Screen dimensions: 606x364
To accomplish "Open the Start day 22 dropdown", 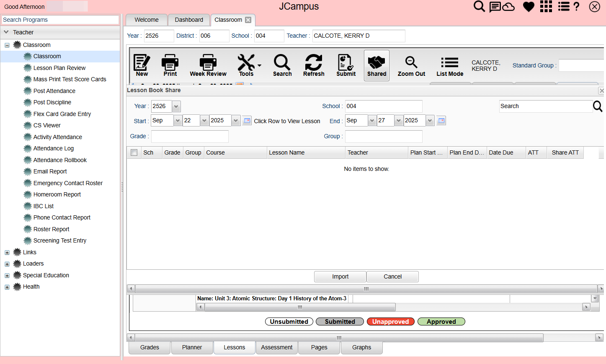I will click(204, 121).
